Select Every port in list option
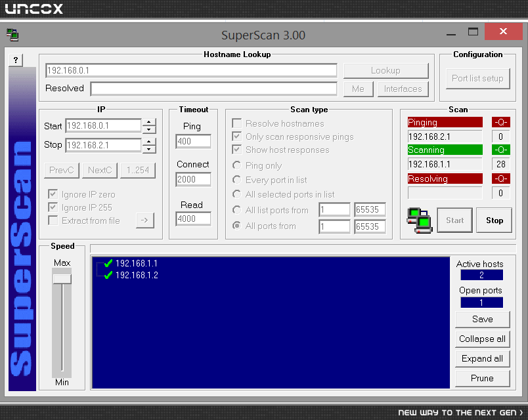The image size is (528, 420). tap(237, 180)
